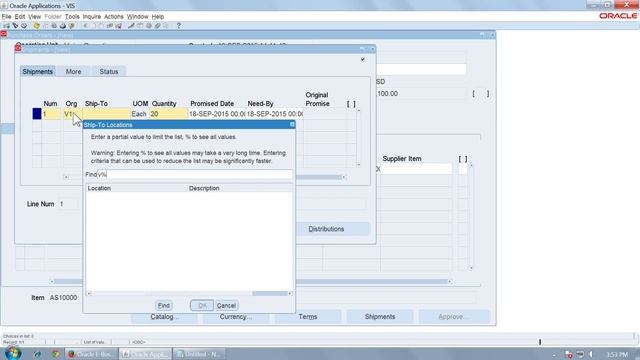
Task: Open the Edit menu
Action: [x=20, y=17]
